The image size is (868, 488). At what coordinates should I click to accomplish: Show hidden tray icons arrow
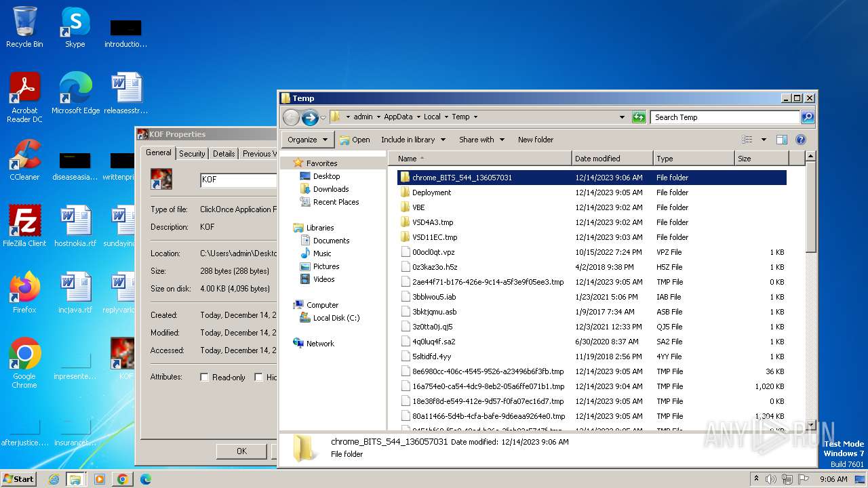point(756,479)
